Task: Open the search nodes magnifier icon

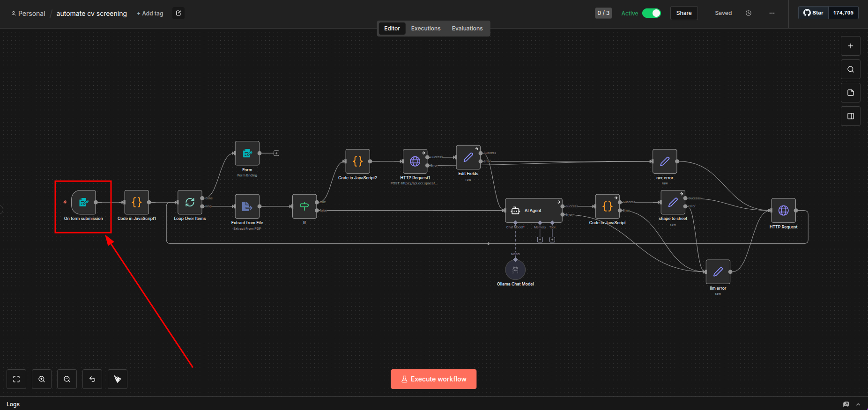Action: 851,69
